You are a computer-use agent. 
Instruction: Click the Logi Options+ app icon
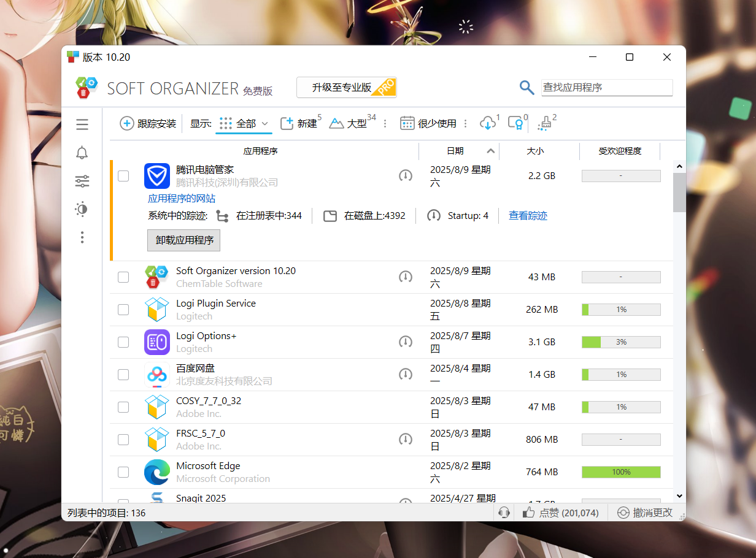157,342
